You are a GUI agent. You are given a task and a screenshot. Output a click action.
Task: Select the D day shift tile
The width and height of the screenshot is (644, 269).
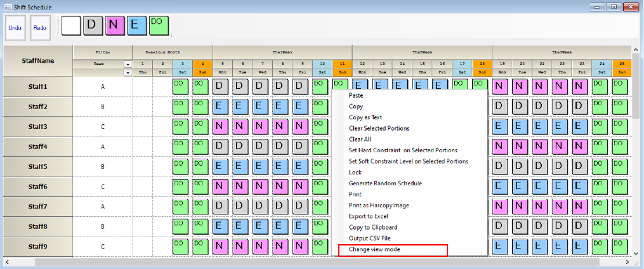[93, 26]
